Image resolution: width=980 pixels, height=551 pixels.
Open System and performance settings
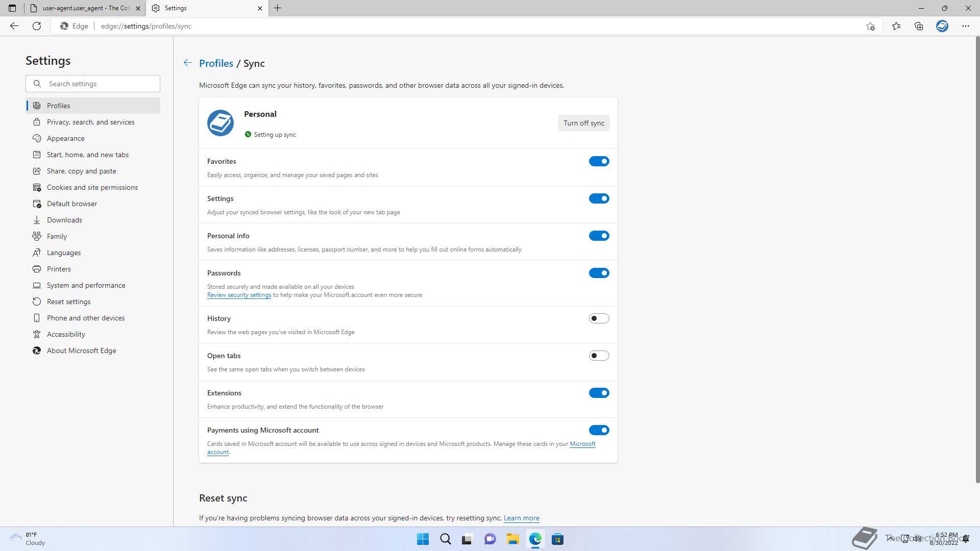(x=93, y=285)
